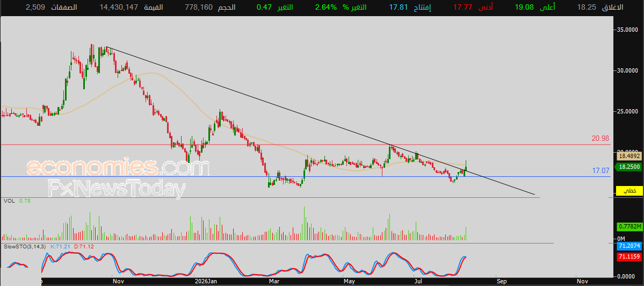Click the economies.com watermark logo
The image size is (644, 286).
coord(118,168)
